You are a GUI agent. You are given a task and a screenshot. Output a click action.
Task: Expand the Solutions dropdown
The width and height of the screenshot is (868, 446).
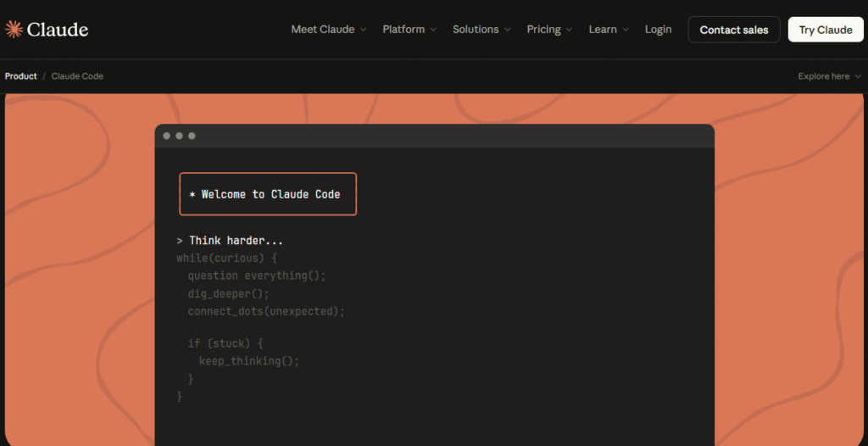476,30
